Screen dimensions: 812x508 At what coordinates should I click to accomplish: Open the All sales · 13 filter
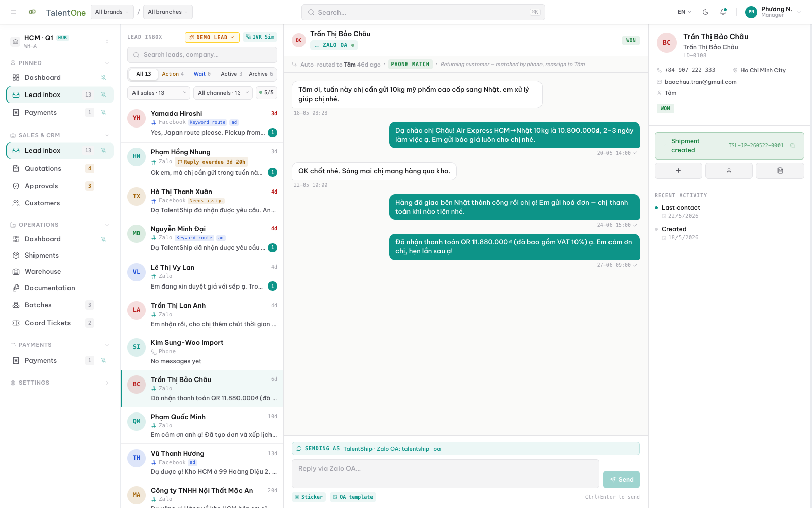click(159, 93)
